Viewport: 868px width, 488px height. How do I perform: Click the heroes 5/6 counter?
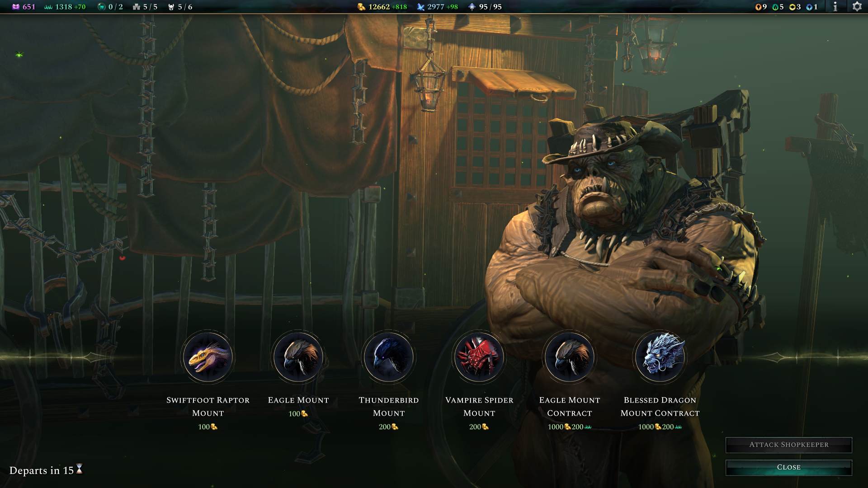click(180, 7)
